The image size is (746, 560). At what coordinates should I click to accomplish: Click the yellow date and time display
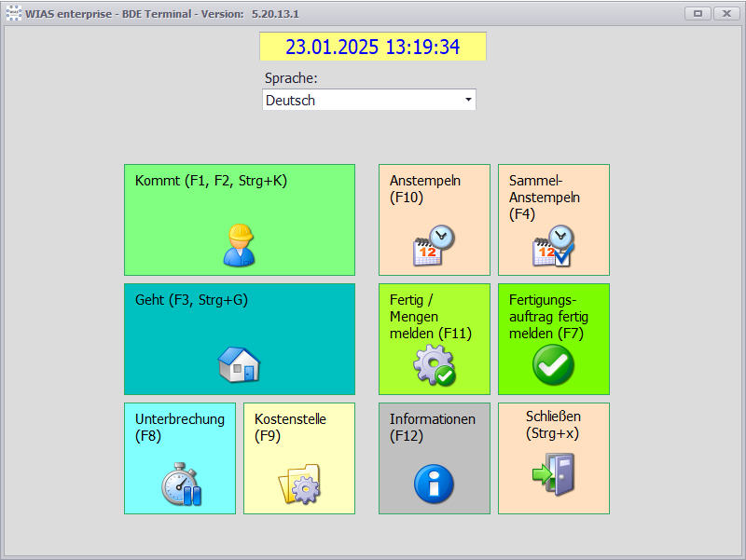click(372, 48)
